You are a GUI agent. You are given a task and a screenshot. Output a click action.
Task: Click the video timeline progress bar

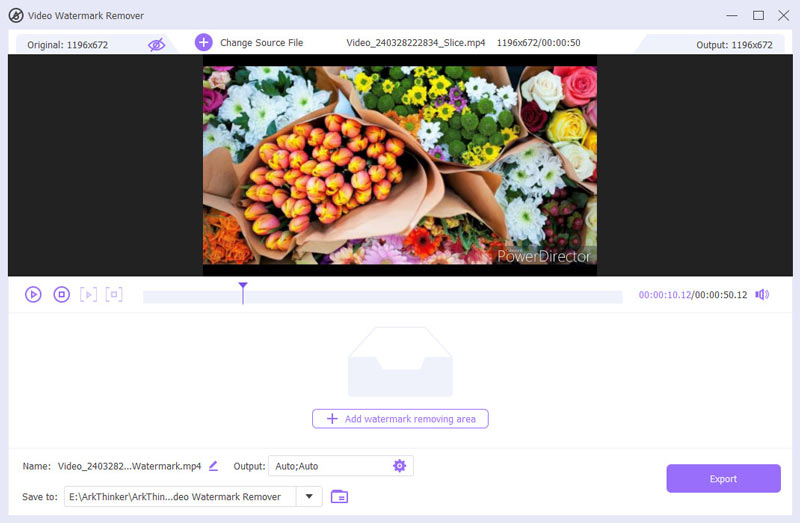383,296
